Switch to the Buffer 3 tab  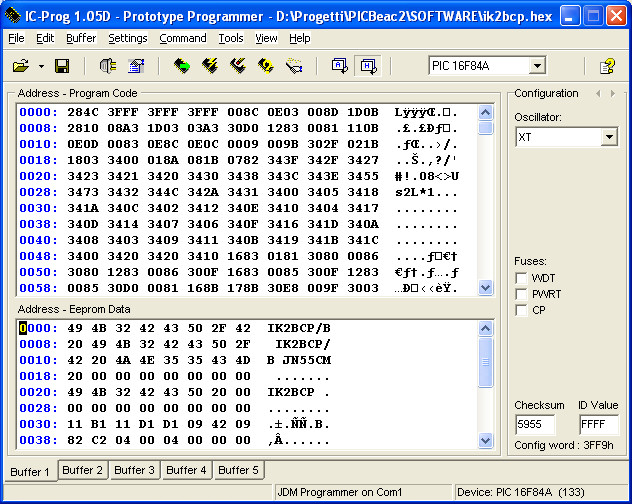(x=134, y=470)
